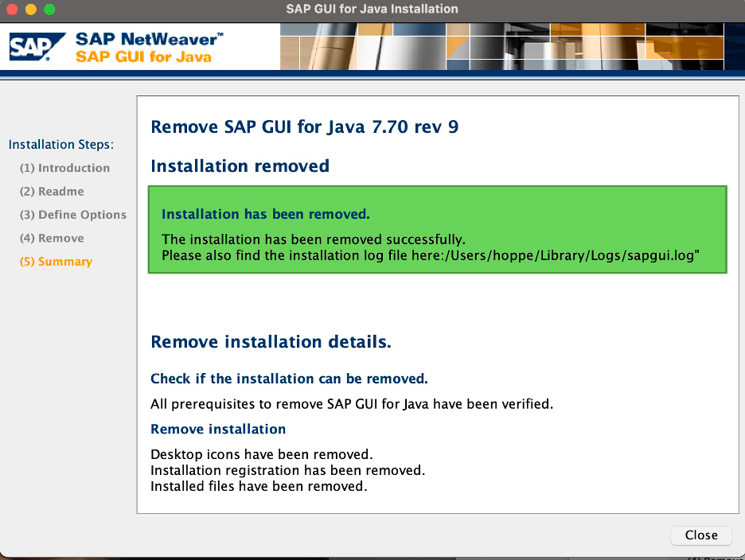The height and width of the screenshot is (560, 745).
Task: Click the yellow minimize window button
Action: 31,9
